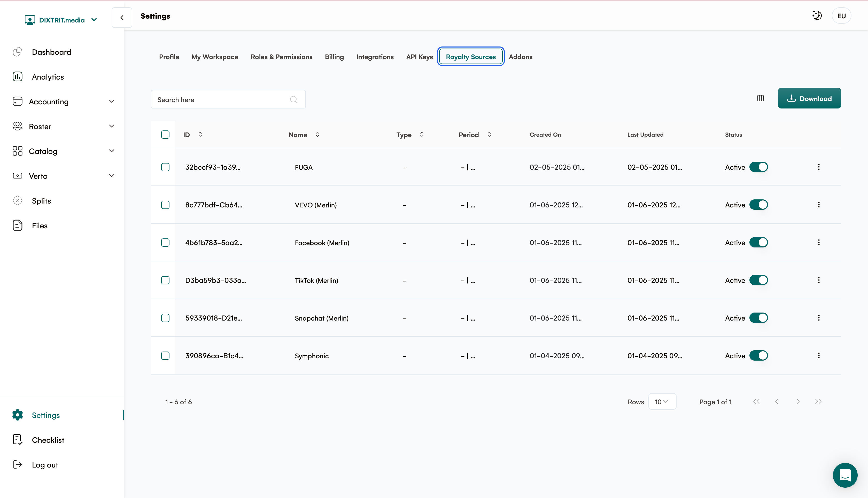
Task: Open the DIXTRIT.media workspace dropdown
Action: 61,20
